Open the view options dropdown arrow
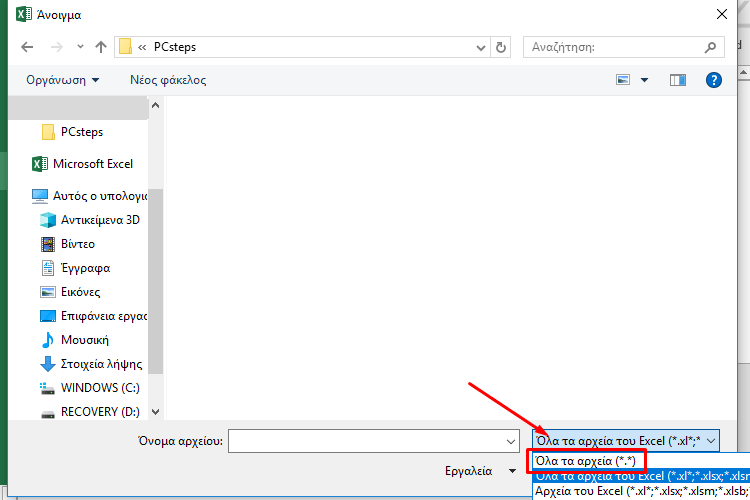Image resolution: width=750 pixels, height=500 pixels. pyautogui.click(x=644, y=80)
